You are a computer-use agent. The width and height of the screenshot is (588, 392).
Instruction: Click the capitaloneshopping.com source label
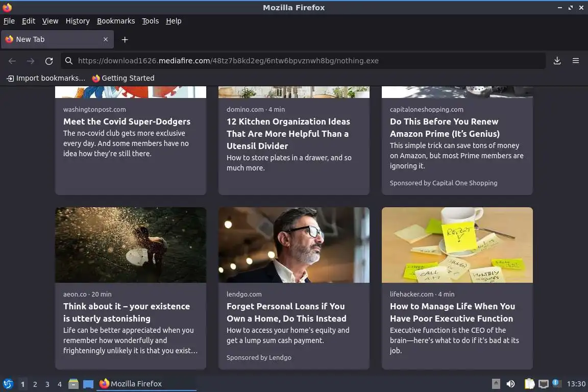(x=426, y=110)
